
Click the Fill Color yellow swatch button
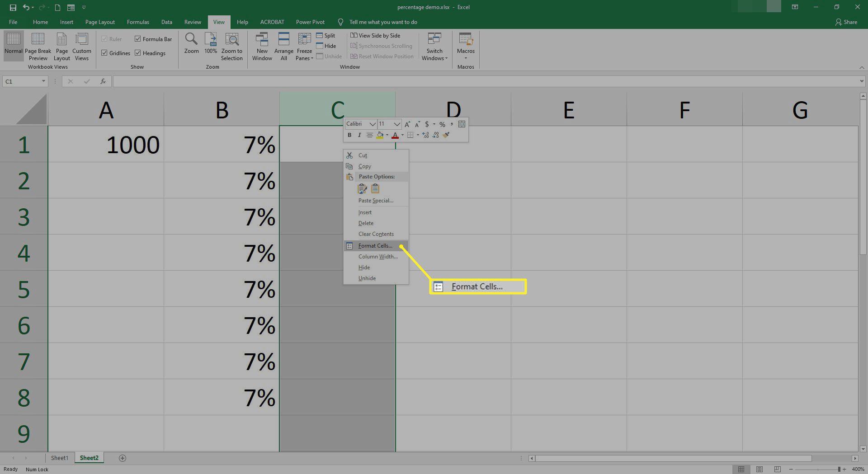tap(380, 135)
